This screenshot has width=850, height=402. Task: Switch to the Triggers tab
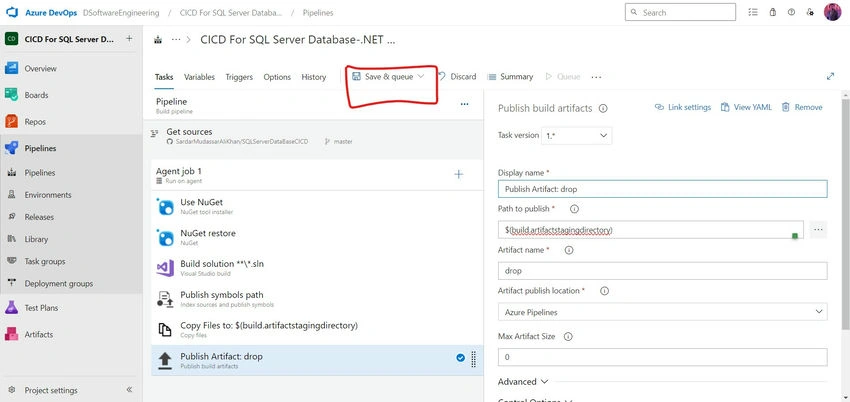tap(239, 77)
